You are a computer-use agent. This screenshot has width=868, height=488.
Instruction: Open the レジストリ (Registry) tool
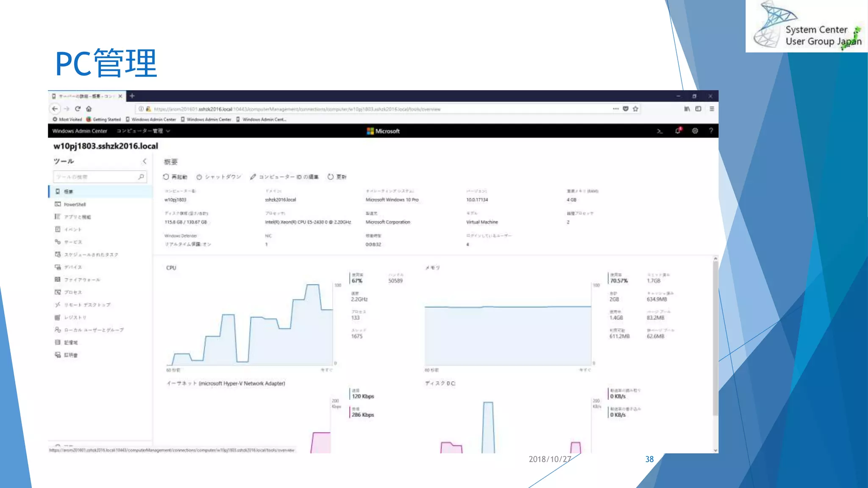point(75,318)
